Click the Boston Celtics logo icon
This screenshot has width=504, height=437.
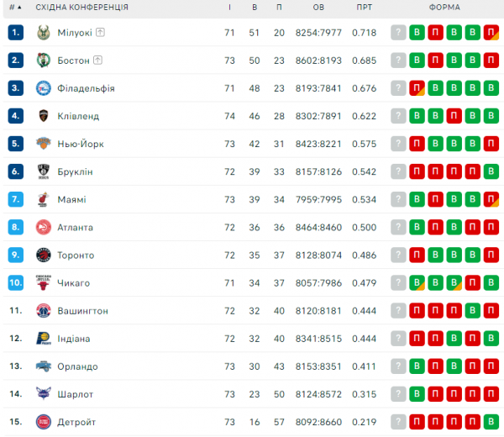[44, 61]
